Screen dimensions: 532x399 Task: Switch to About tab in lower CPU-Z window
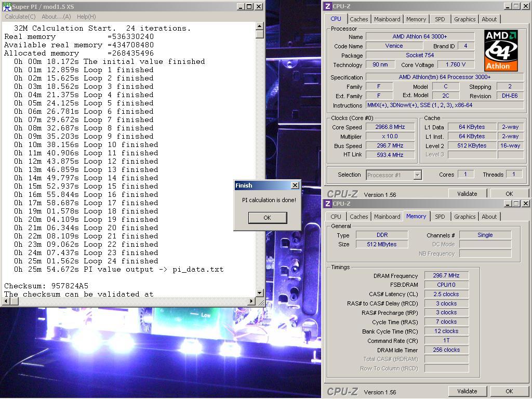click(489, 217)
